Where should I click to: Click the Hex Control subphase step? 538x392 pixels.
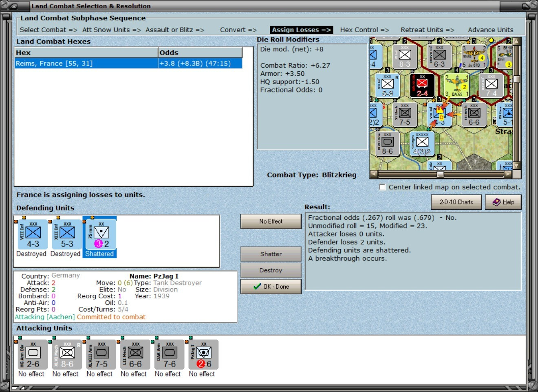(365, 30)
